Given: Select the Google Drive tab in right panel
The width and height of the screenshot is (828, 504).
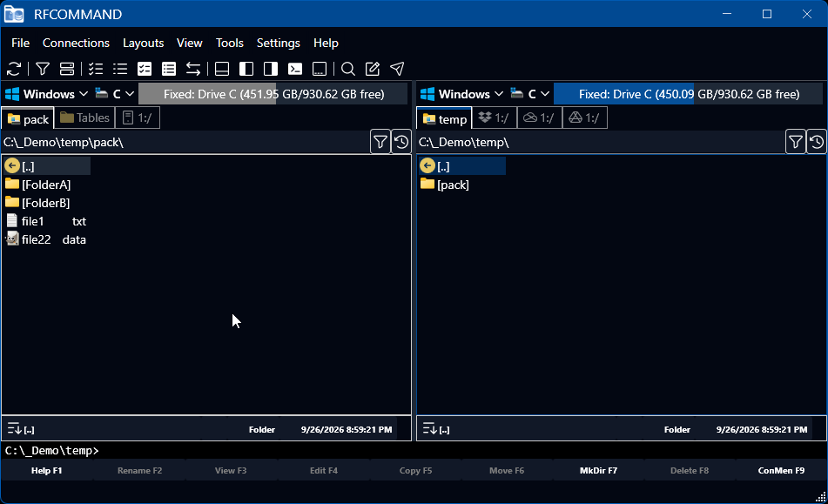Looking at the screenshot, I should tap(584, 118).
